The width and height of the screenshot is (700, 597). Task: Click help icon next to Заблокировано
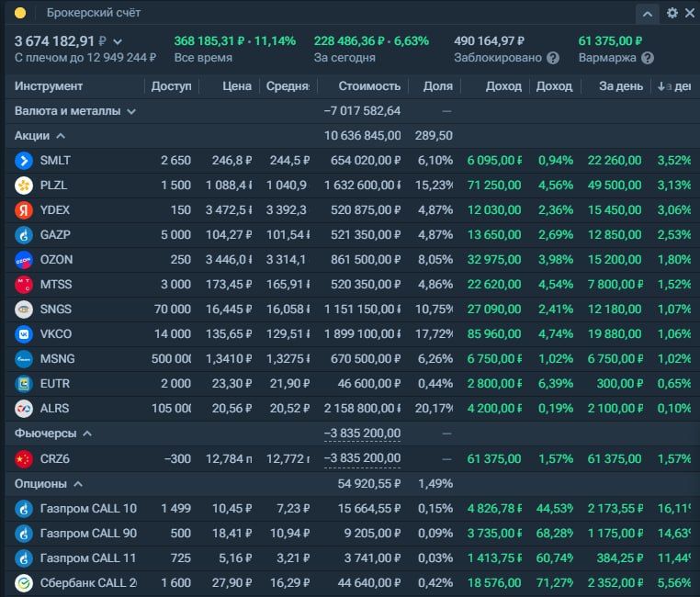[553, 58]
